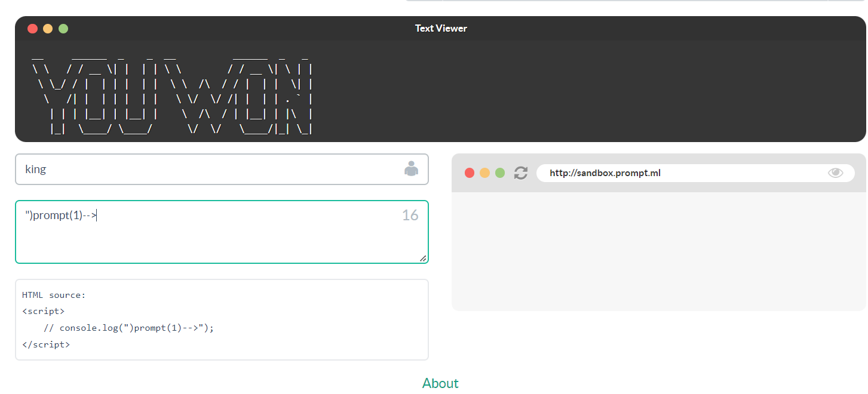Click the http://sandbox.prompt.ml address bar
Image resolution: width=868 pixels, height=394 pixels.
[695, 173]
